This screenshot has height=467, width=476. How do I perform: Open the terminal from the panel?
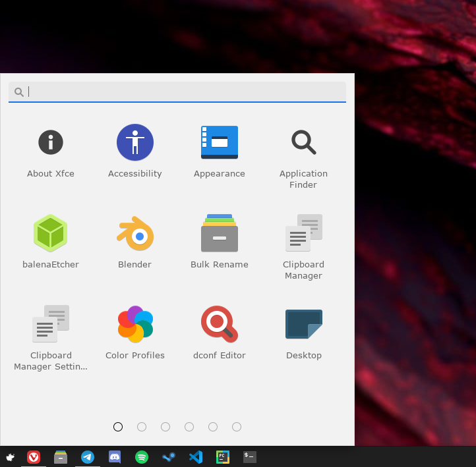pyautogui.click(x=250, y=457)
